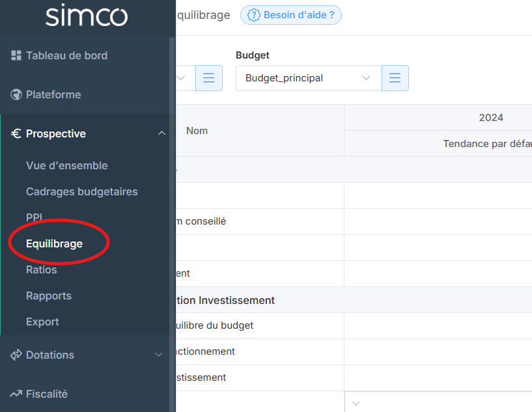Open the dropdown in the bottom table cell
The height and width of the screenshot is (412, 532).
click(x=356, y=404)
